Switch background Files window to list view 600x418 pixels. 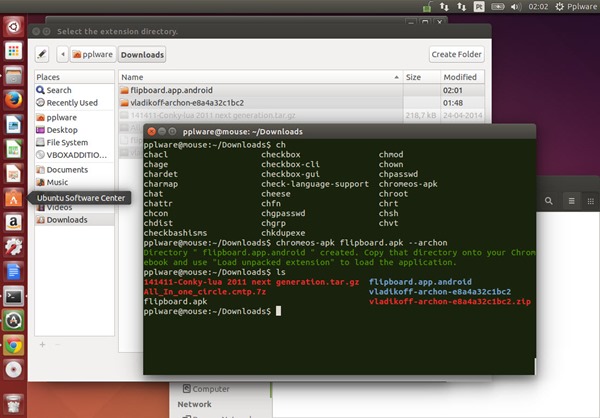click(x=571, y=201)
